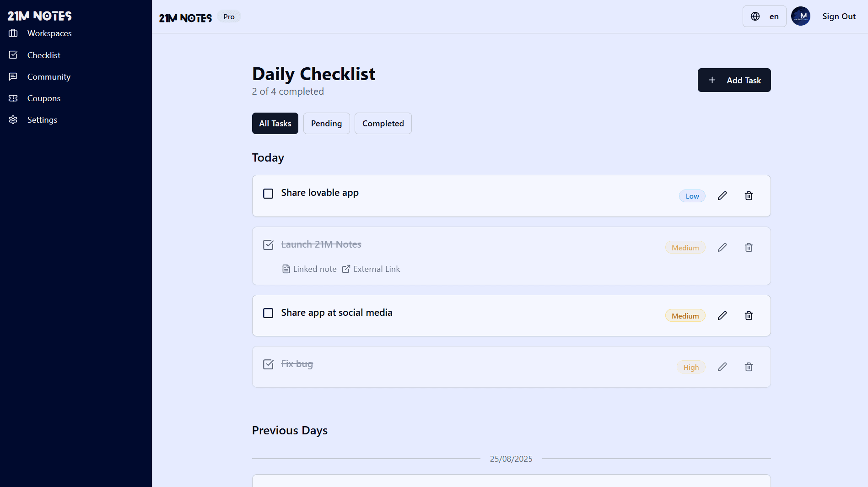
Task: Open Coupons from the sidebar
Action: click(x=43, y=98)
